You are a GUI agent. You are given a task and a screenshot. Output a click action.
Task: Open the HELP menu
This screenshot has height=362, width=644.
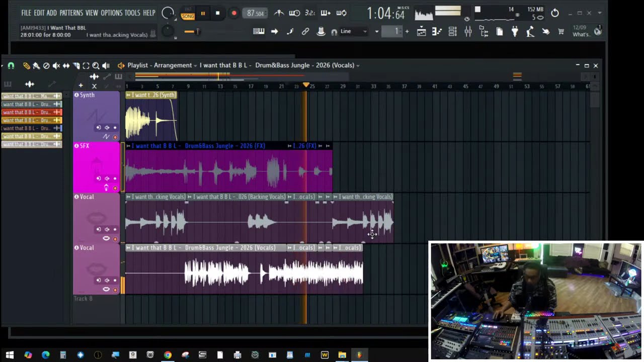[x=149, y=13]
